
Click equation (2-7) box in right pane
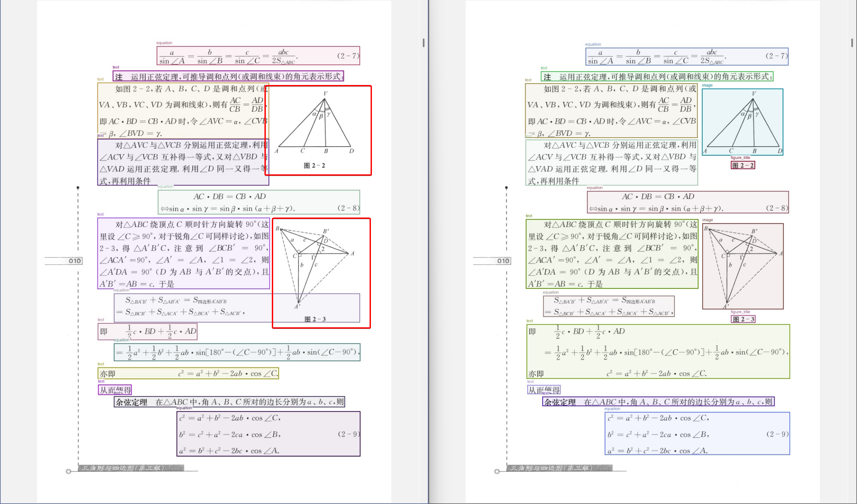pyautogui.click(x=687, y=57)
